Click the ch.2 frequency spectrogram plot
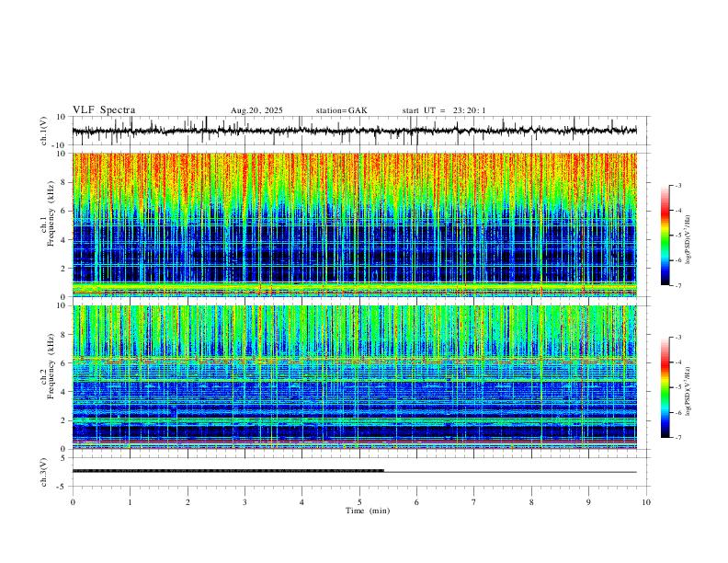 click(354, 377)
